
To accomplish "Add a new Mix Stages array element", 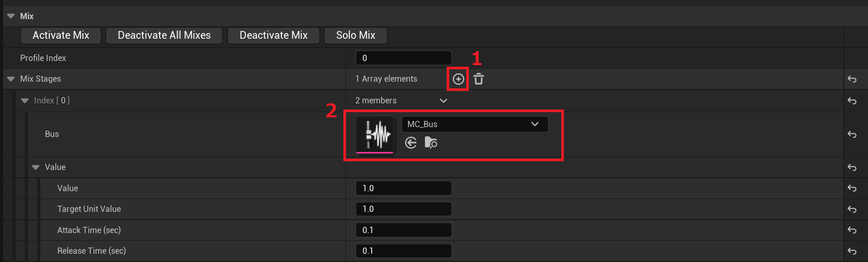I will click(458, 79).
